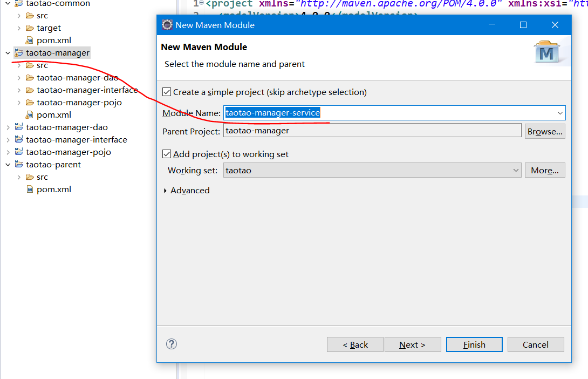Click pom.xml file icon under taotao-manager

tap(30, 114)
